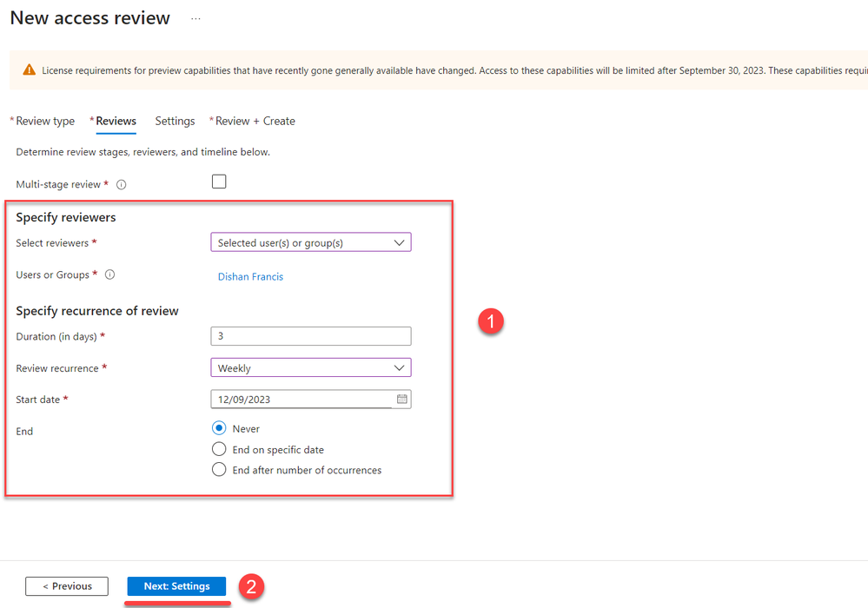This screenshot has height=608, width=868.
Task: Choose End on specific date
Action: click(219, 449)
